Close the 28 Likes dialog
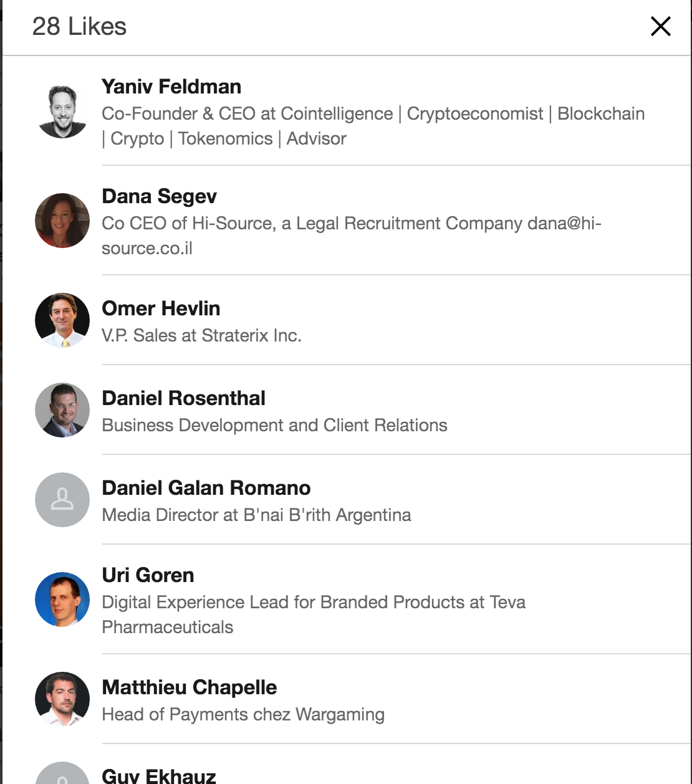This screenshot has height=784, width=692. coord(660,26)
